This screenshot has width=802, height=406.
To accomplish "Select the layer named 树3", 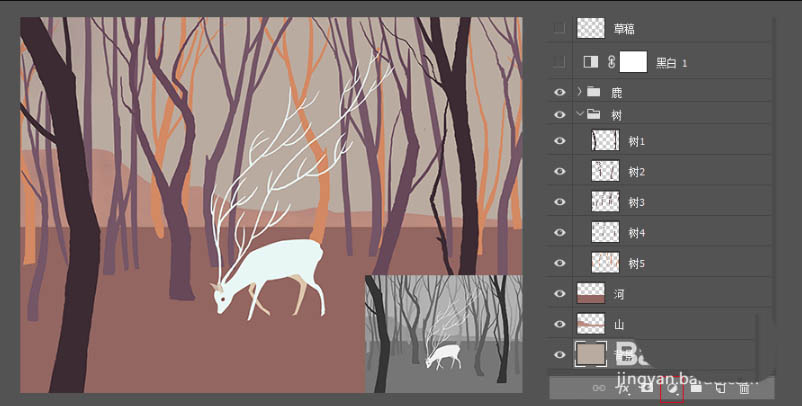I will (x=637, y=203).
